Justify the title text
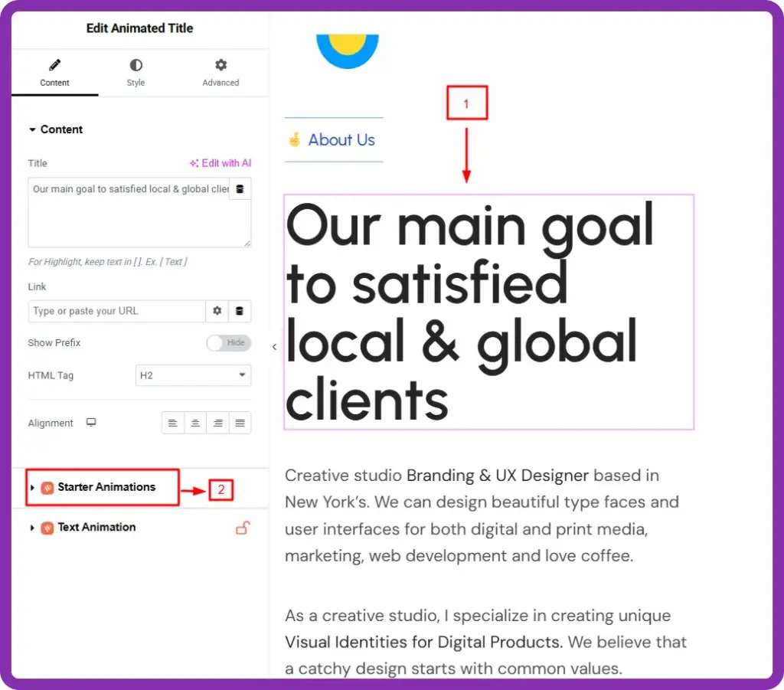This screenshot has width=784, height=690. [x=240, y=423]
